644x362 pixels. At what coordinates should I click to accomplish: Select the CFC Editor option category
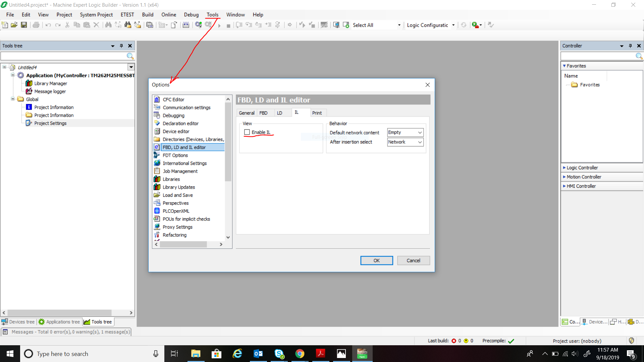(173, 100)
